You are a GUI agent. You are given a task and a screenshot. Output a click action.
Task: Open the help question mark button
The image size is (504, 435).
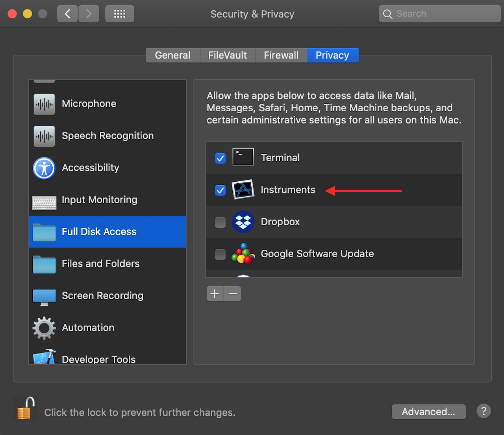(x=484, y=411)
